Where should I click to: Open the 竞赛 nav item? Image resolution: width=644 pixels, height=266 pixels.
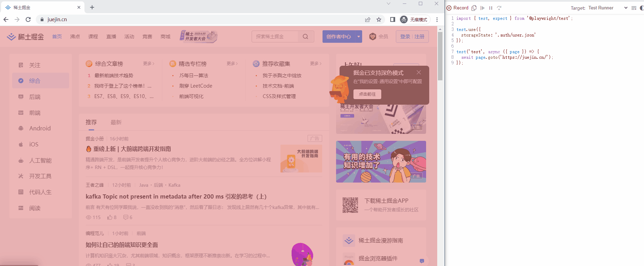coord(147,37)
